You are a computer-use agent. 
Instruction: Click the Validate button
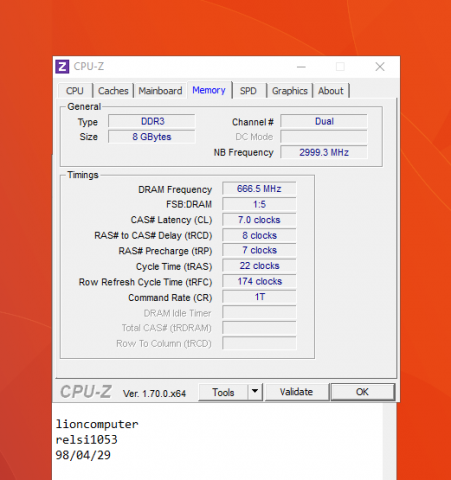tap(296, 392)
